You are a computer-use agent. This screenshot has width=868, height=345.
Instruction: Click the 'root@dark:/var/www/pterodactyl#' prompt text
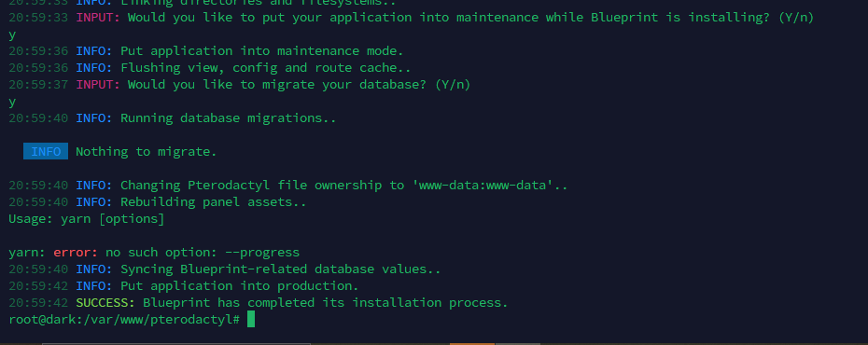[124, 320]
